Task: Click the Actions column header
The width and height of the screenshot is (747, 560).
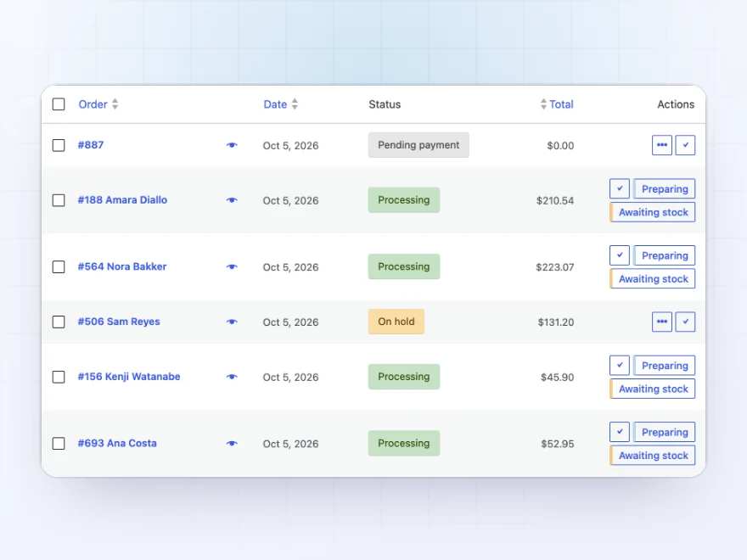Action: (x=676, y=104)
